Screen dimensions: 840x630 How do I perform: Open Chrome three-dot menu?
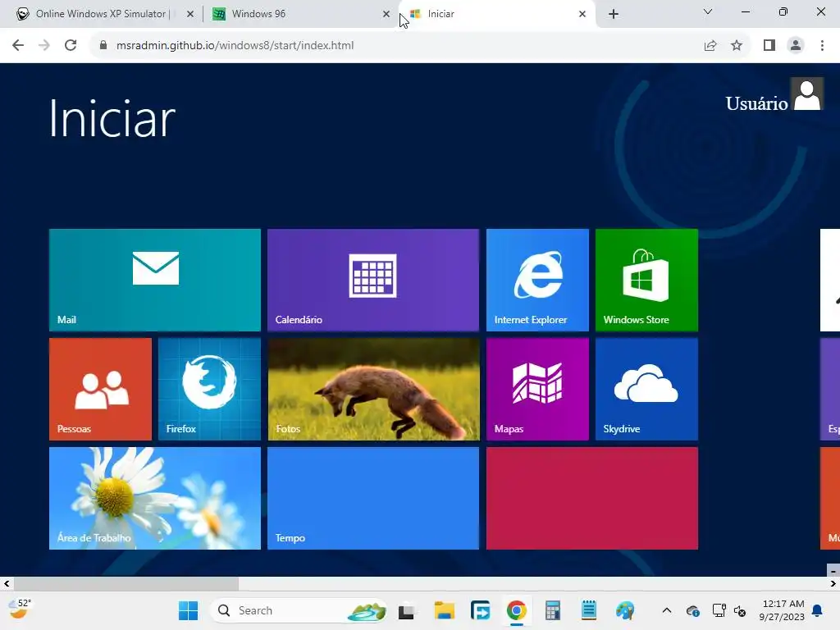(822, 46)
